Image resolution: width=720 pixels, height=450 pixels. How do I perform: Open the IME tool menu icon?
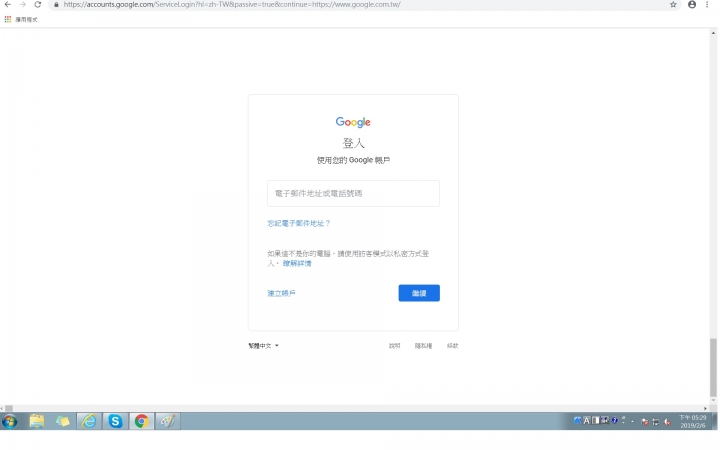605,420
